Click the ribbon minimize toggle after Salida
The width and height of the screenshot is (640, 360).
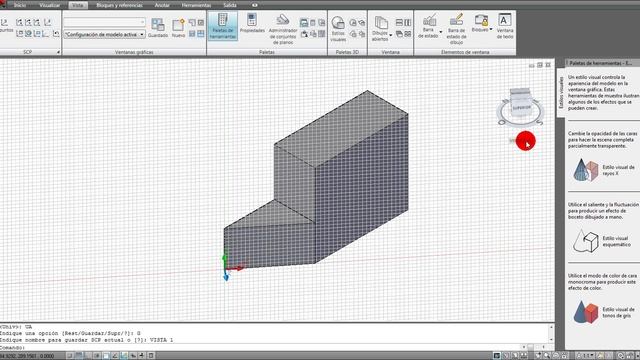pyautogui.click(x=255, y=5)
